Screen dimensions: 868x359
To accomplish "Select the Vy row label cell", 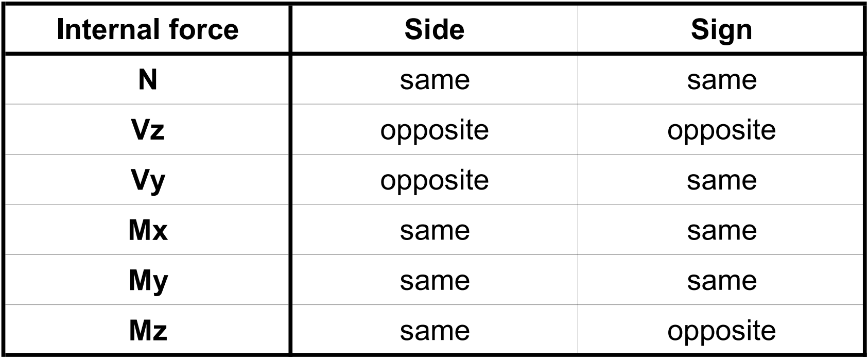I will [x=148, y=180].
